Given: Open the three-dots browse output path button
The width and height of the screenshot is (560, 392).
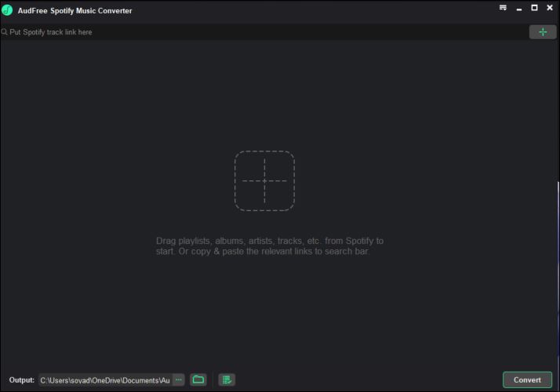Looking at the screenshot, I should (179, 380).
